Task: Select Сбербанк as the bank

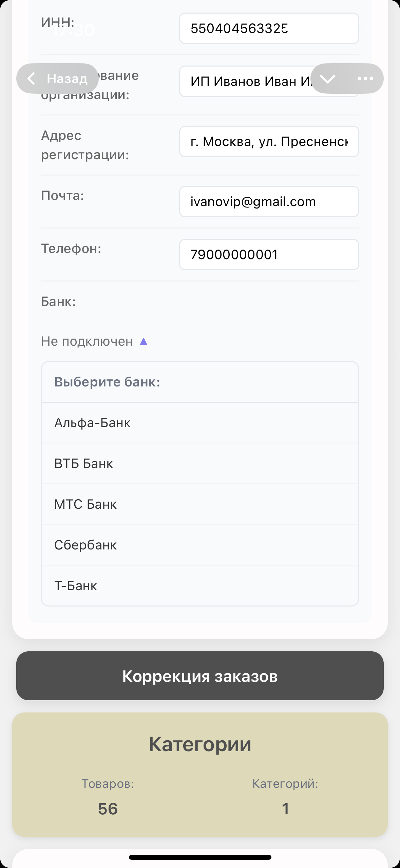Action: (200, 545)
